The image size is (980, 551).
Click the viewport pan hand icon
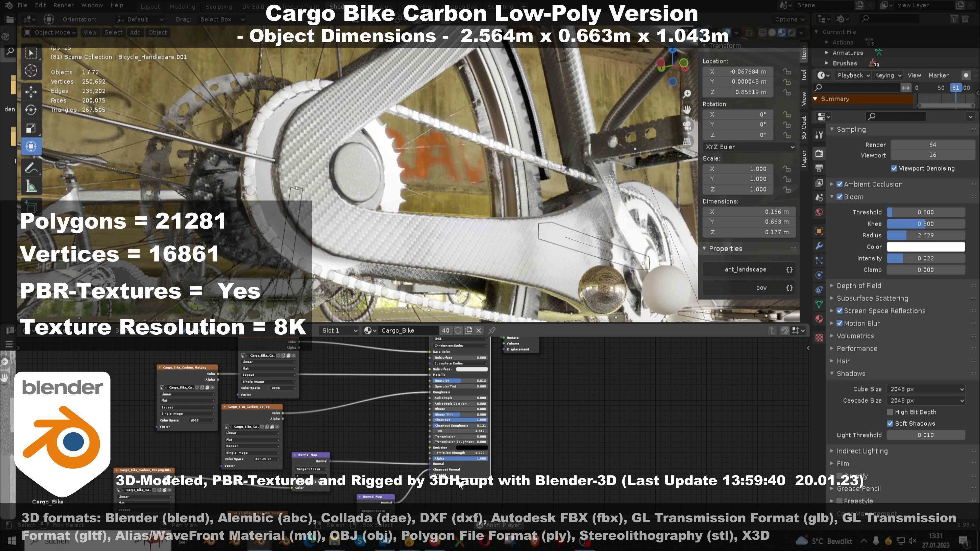[x=687, y=110]
